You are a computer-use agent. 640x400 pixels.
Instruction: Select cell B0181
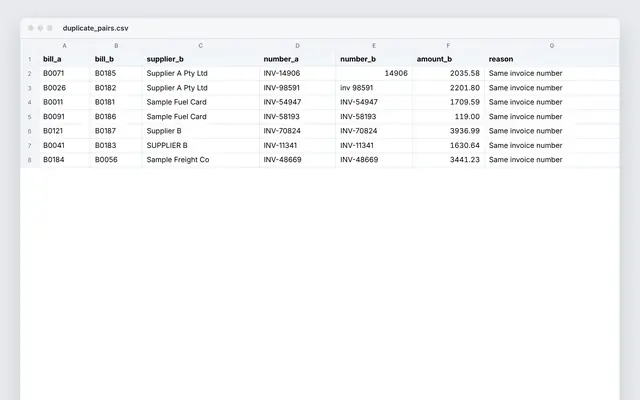[x=116, y=102]
